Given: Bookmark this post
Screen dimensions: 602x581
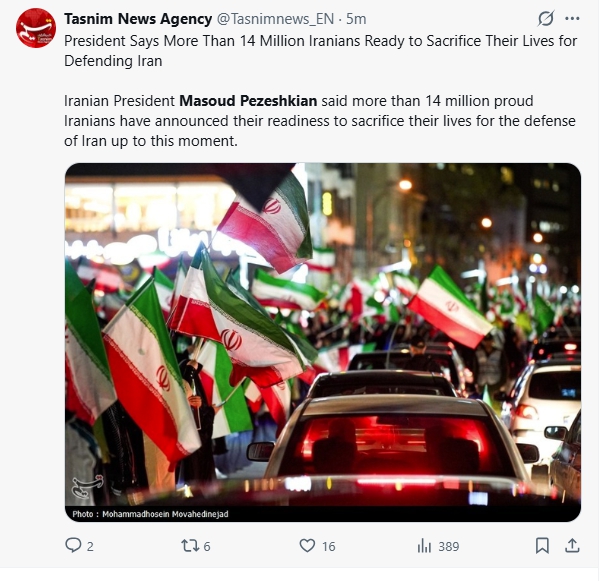Looking at the screenshot, I should pyautogui.click(x=542, y=545).
